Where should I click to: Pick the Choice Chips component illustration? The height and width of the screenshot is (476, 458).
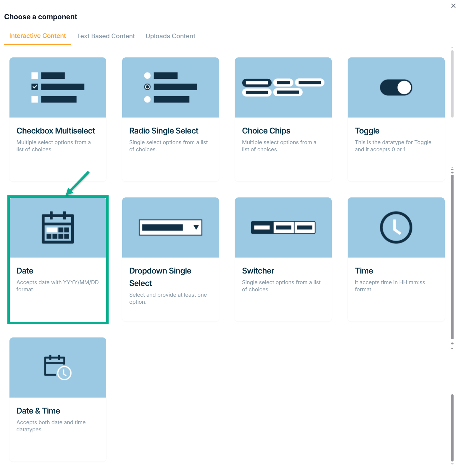tap(283, 87)
